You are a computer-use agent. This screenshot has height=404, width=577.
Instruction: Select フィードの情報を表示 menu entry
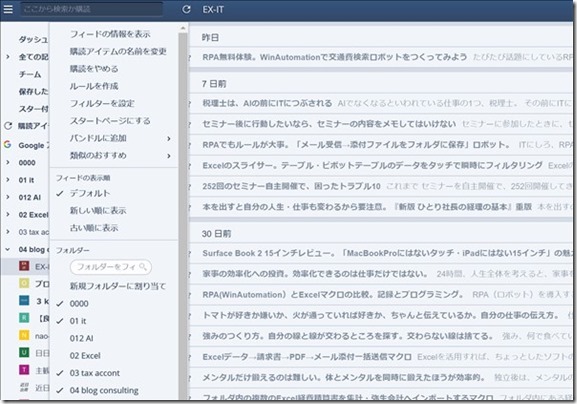(x=110, y=34)
